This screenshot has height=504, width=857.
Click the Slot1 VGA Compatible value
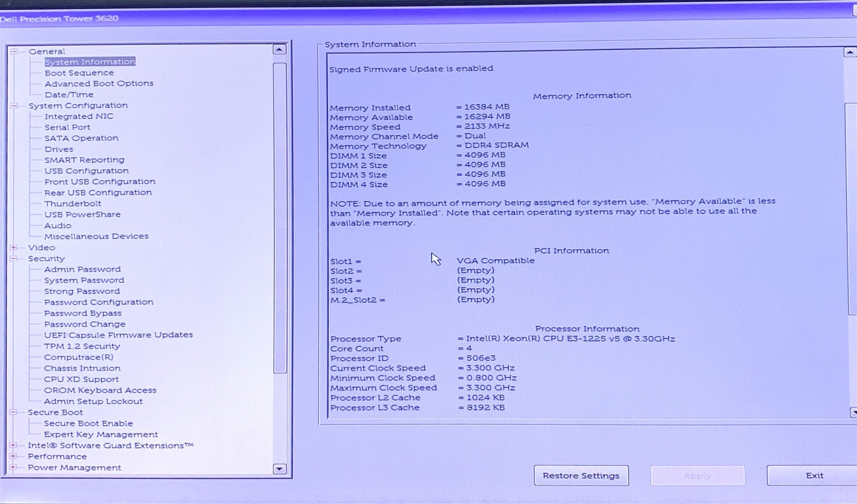495,260
